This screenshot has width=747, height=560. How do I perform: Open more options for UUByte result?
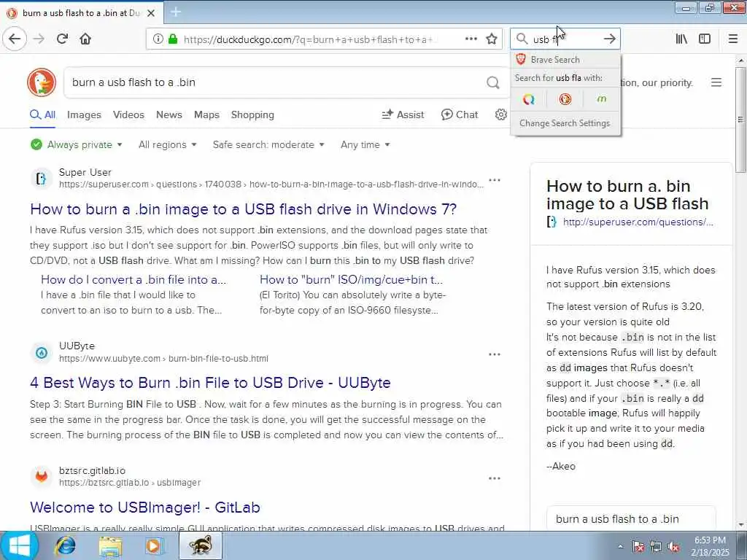pyautogui.click(x=495, y=354)
